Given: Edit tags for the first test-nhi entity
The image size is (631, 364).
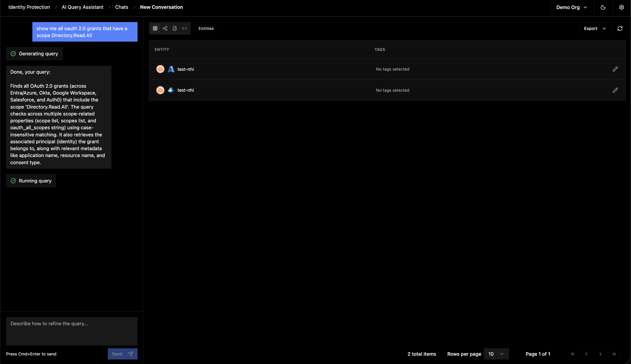Looking at the screenshot, I should click(616, 69).
